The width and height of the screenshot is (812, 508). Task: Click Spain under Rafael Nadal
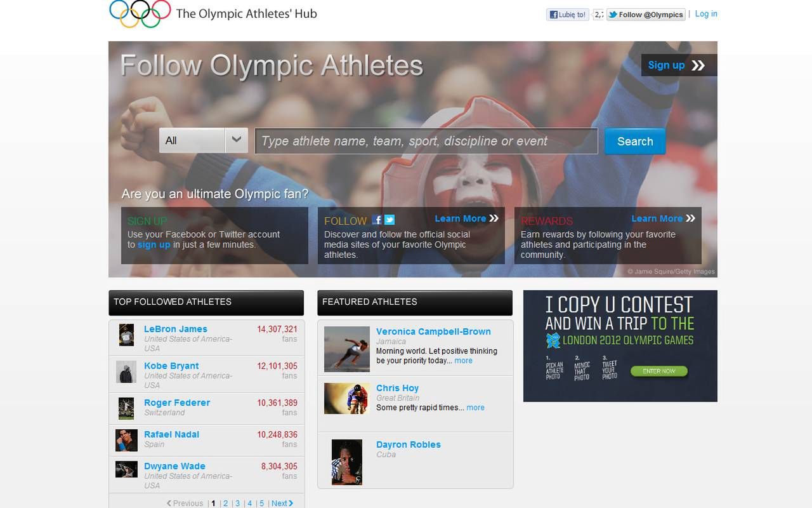[x=154, y=444]
